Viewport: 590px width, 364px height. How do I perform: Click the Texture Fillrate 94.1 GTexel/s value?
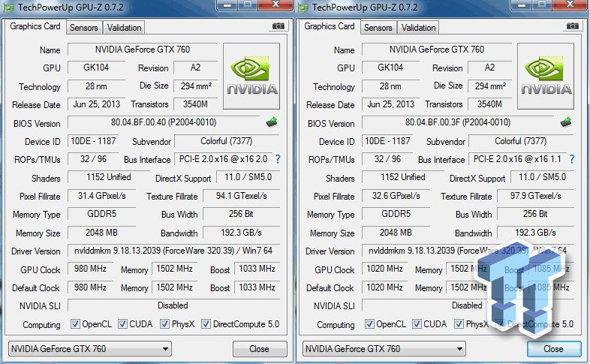242,196
